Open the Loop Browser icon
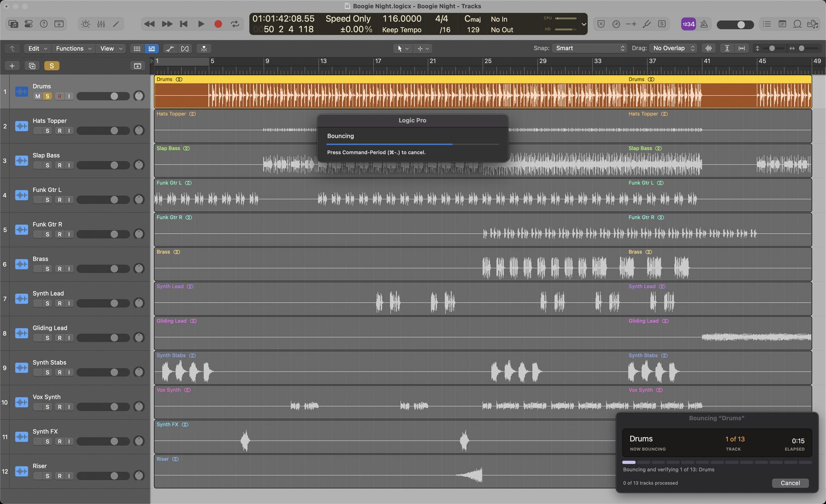Screen dimensions: 826x504 pos(797,24)
